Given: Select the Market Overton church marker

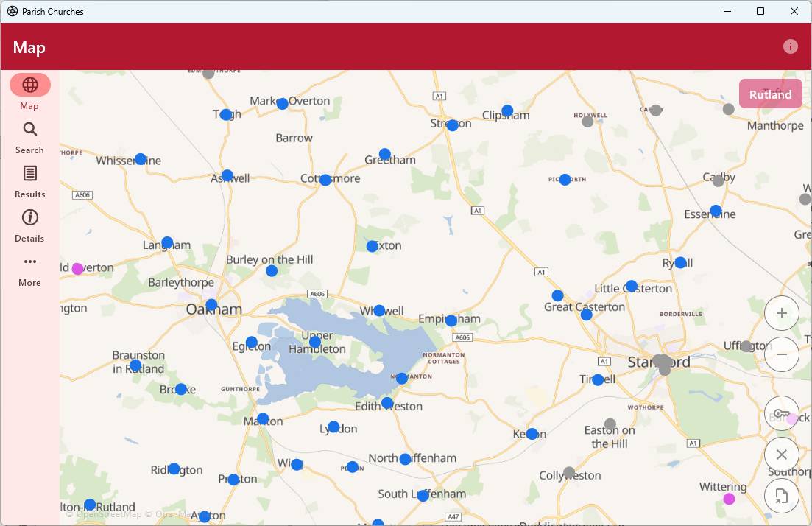Looking at the screenshot, I should click(282, 104).
